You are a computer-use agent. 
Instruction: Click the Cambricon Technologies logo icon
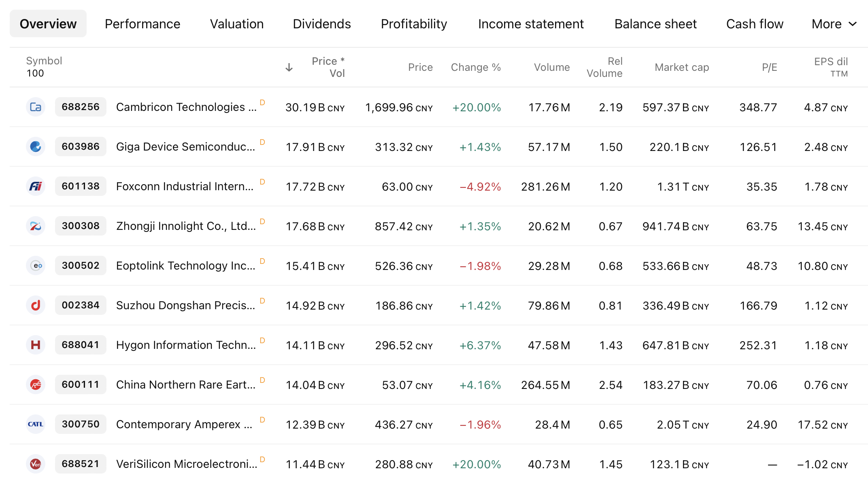[x=36, y=107]
